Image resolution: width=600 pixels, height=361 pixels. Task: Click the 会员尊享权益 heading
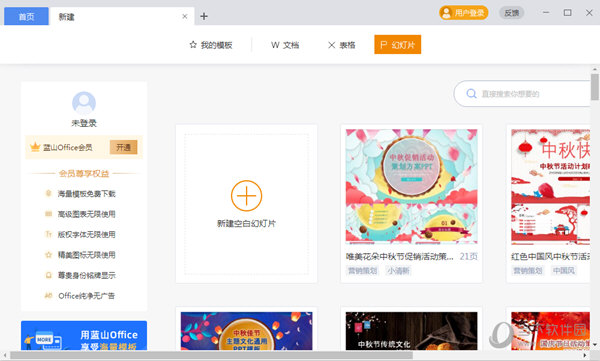click(84, 174)
